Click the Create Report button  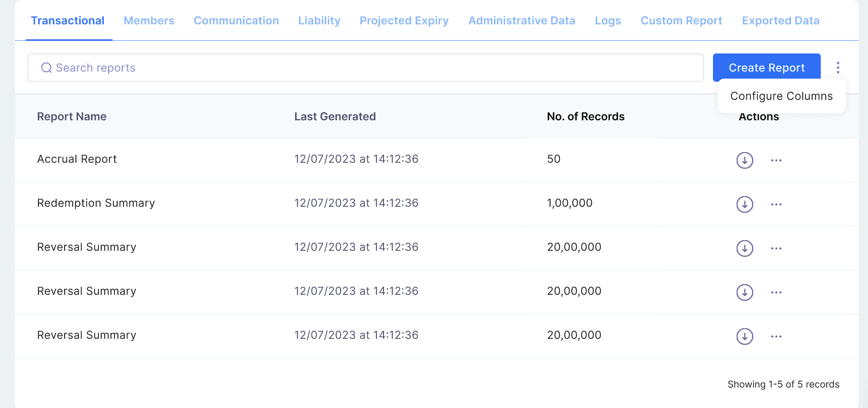pyautogui.click(x=766, y=68)
